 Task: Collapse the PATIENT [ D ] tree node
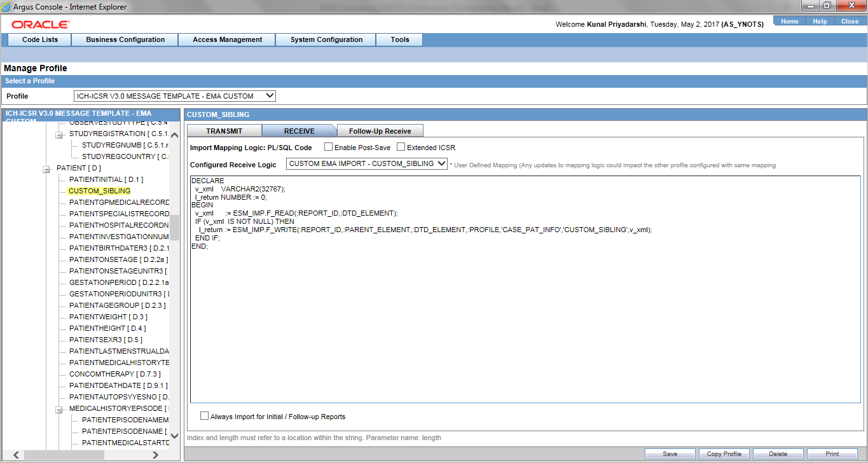coord(46,169)
